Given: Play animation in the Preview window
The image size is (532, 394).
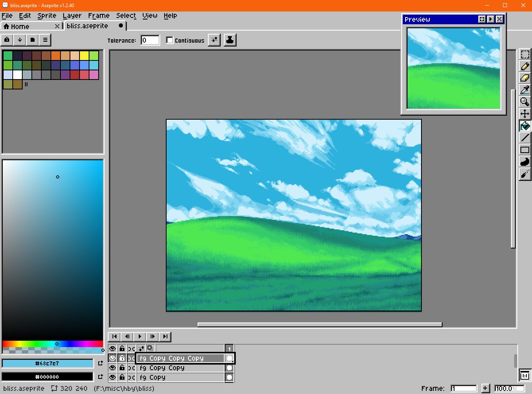Looking at the screenshot, I should [x=491, y=19].
